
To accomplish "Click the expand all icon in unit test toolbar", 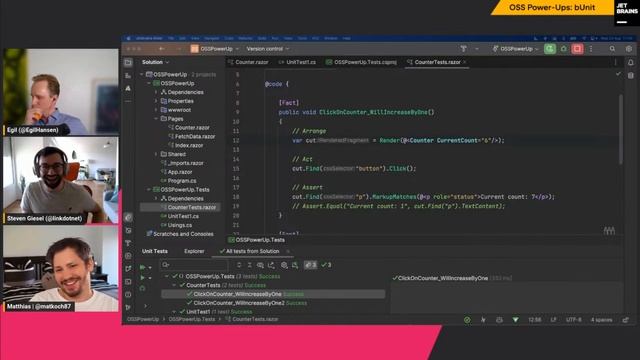I will (239, 265).
